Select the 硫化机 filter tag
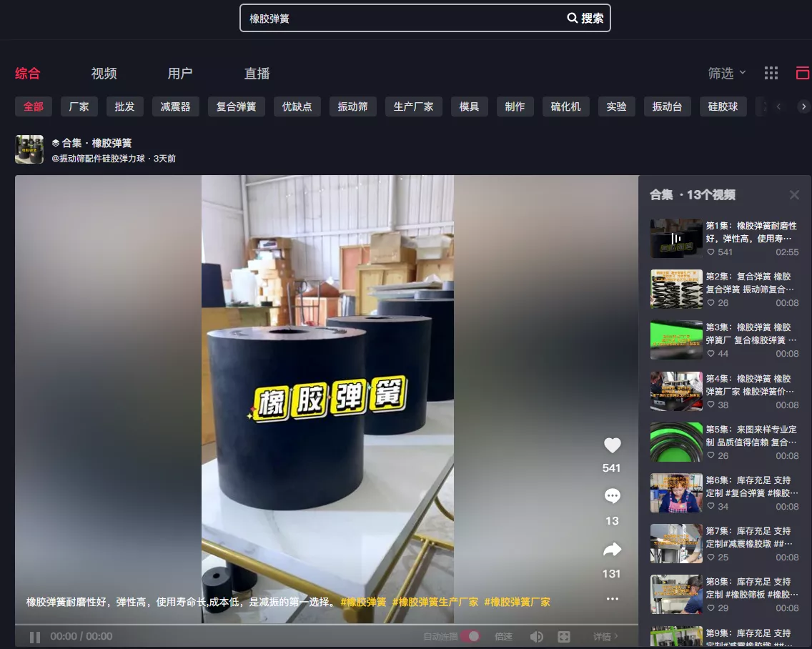Viewport: 812px width, 649px height. 566,106
